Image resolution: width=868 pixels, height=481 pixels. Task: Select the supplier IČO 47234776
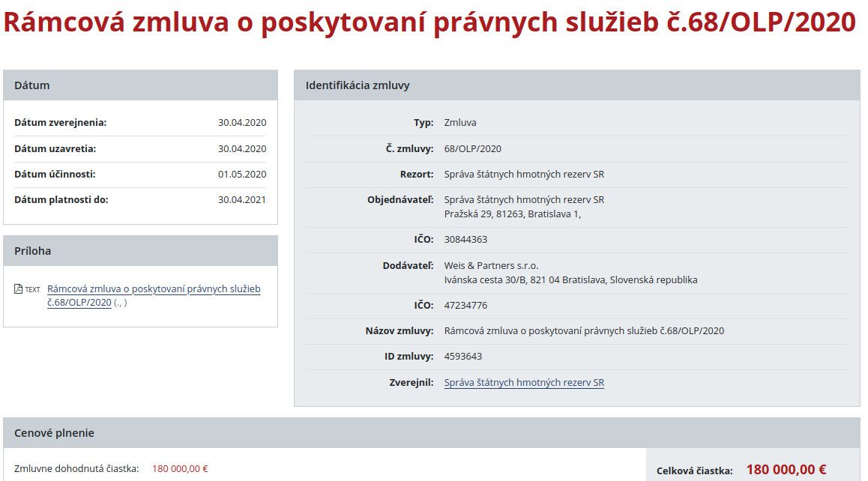[x=465, y=306]
